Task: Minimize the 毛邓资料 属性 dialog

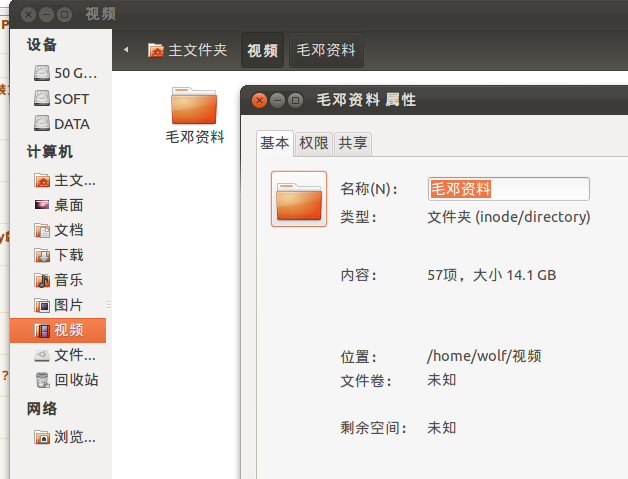Action: [277, 100]
